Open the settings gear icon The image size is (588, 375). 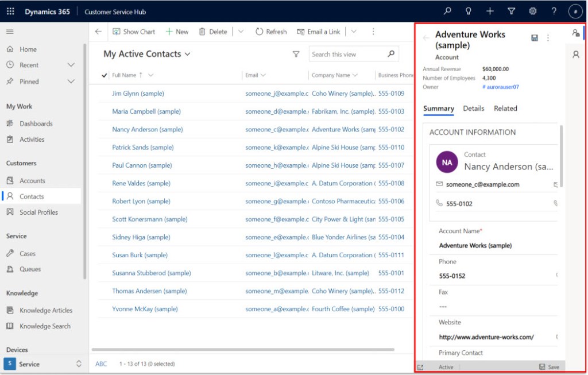point(532,11)
